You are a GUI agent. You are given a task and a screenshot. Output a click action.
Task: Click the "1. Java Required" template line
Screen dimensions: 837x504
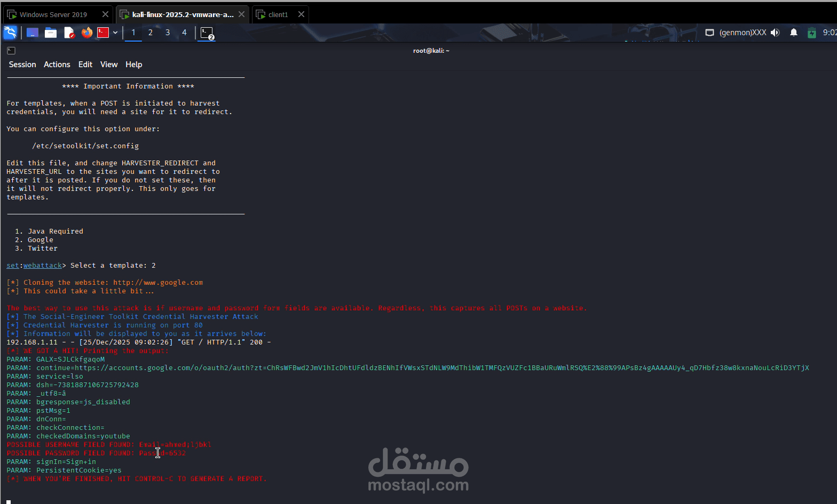click(x=49, y=231)
